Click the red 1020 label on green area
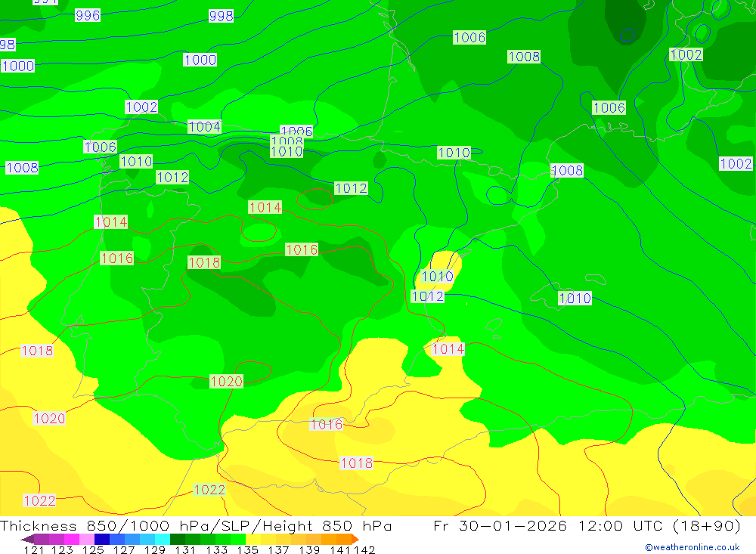Image resolution: width=756 pixels, height=554 pixels. click(x=226, y=382)
